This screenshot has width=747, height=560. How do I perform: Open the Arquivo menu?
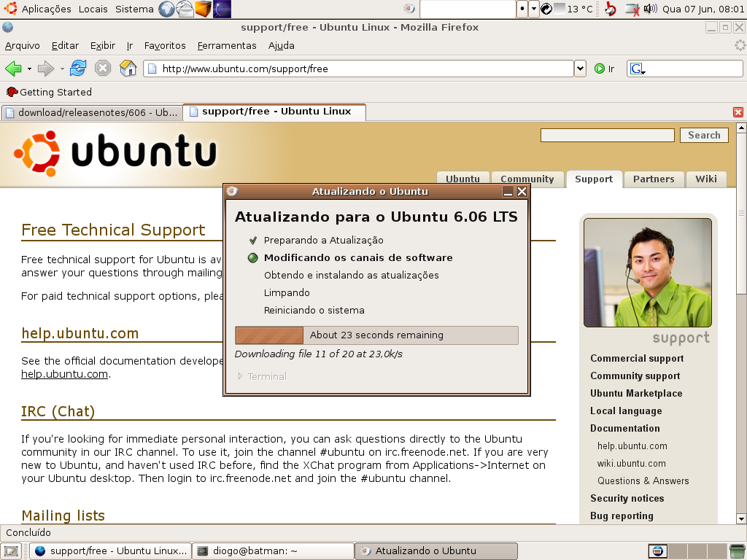pos(23,46)
